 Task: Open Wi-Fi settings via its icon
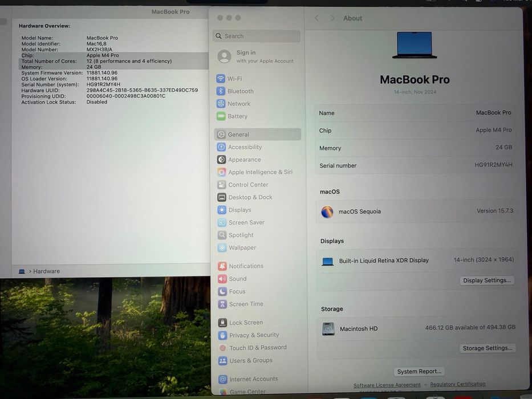(x=221, y=79)
